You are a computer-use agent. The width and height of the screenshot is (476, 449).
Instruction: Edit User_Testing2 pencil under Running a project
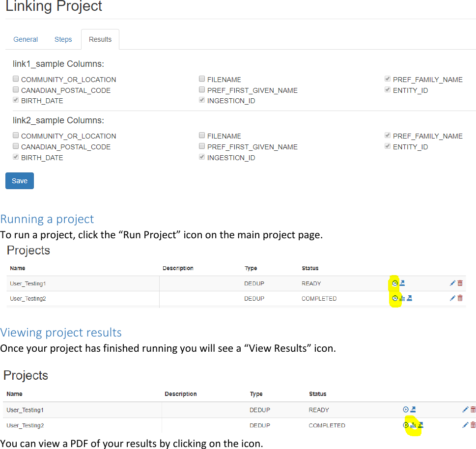(452, 298)
